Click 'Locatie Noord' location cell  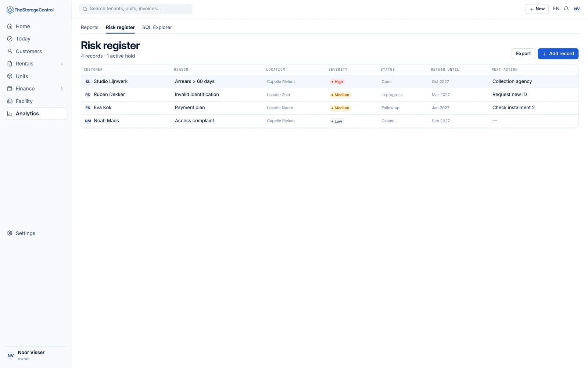(280, 108)
